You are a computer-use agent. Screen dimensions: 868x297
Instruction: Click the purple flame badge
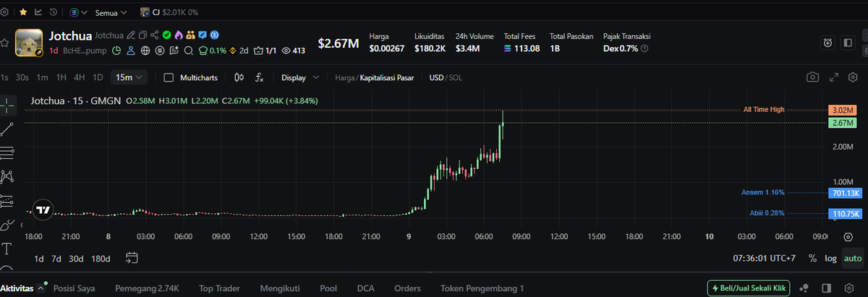tap(179, 35)
